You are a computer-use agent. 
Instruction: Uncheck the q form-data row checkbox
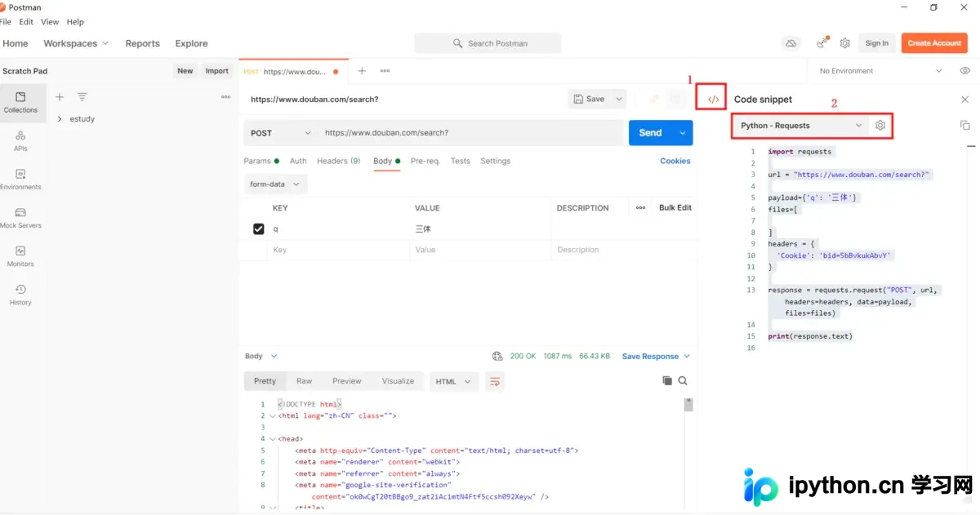[x=259, y=229]
